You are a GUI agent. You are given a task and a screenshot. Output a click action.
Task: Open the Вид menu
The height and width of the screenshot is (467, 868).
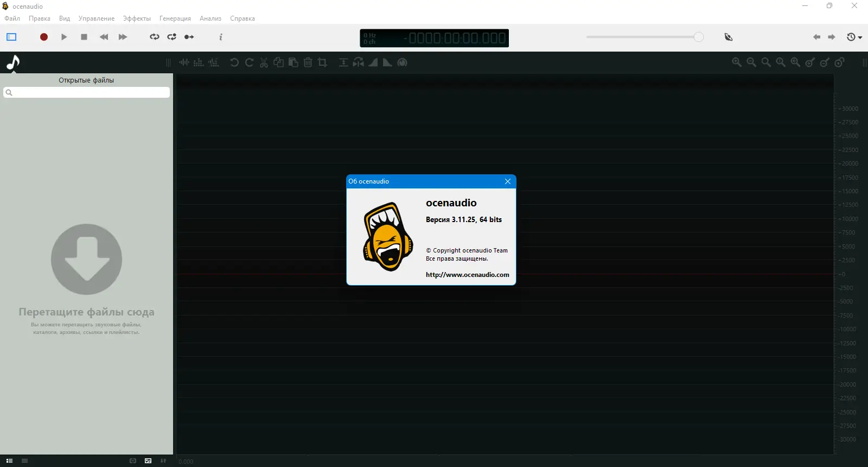[x=65, y=18]
